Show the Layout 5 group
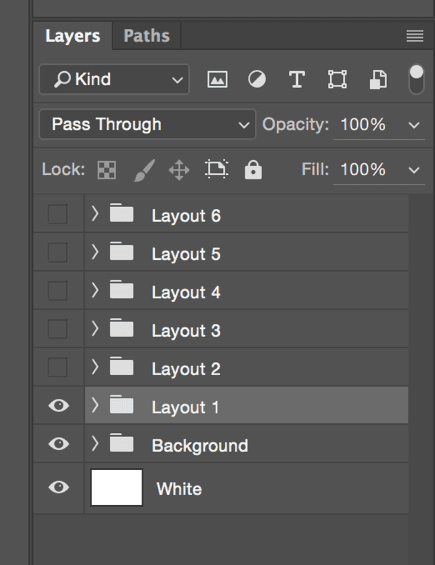Image resolution: width=435 pixels, height=565 pixels. coord(58,252)
